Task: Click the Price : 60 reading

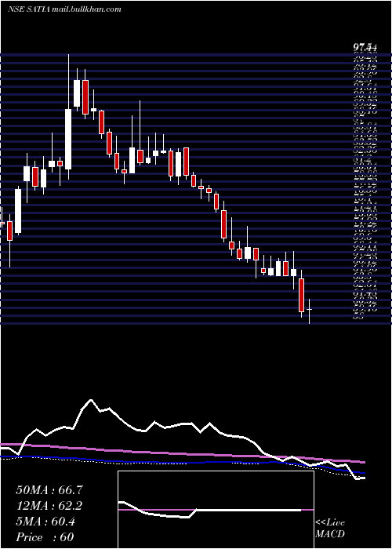Action: click(45, 537)
